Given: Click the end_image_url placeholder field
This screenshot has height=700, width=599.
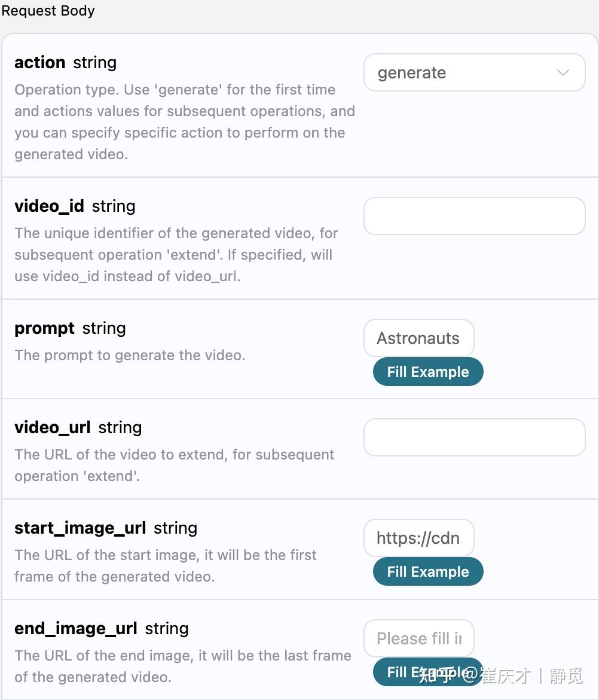Looking at the screenshot, I should coord(418,638).
